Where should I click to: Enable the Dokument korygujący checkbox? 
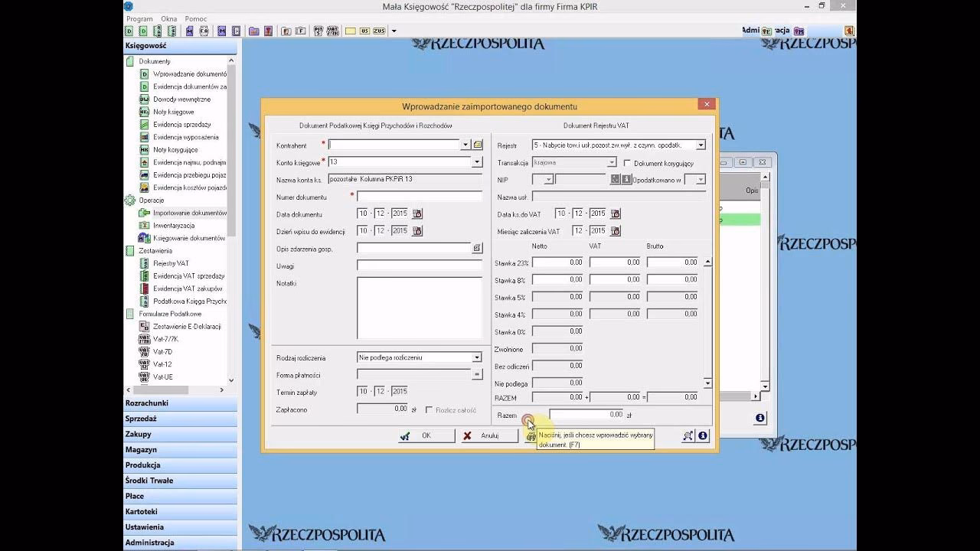(x=627, y=163)
